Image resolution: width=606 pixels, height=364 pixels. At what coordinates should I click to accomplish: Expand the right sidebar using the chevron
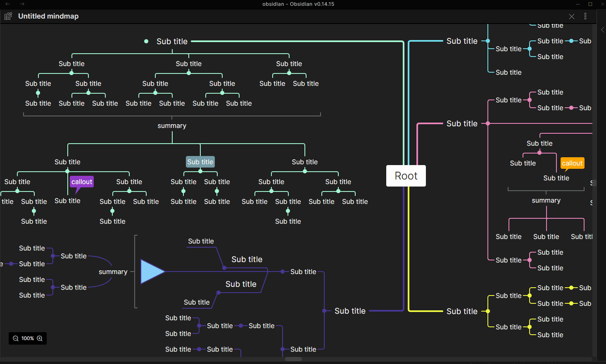(x=603, y=30)
